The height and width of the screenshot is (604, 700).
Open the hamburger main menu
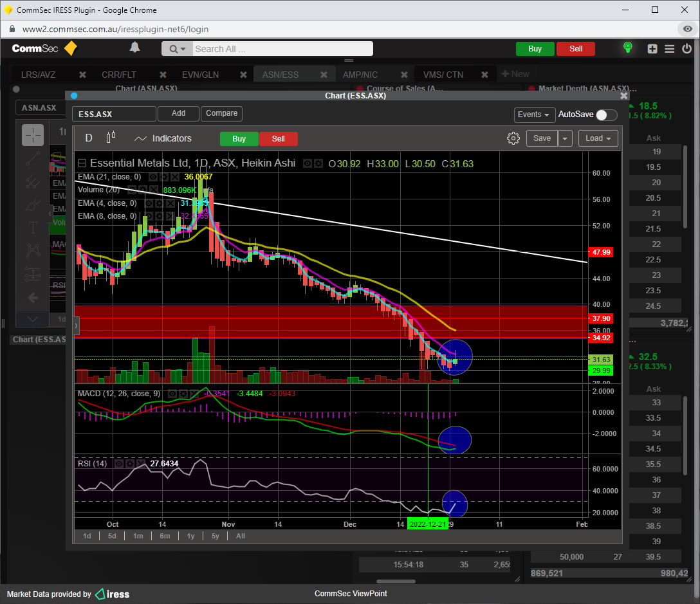coord(670,49)
